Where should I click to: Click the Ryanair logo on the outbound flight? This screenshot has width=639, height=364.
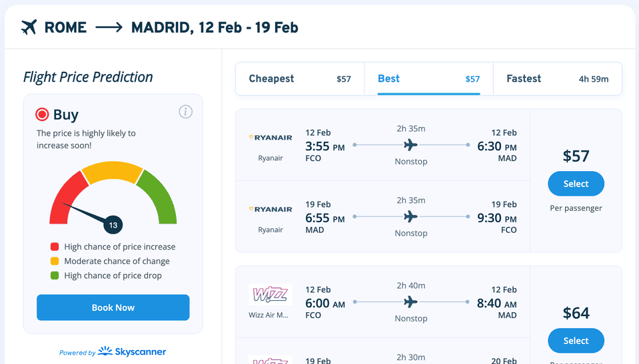tap(271, 138)
